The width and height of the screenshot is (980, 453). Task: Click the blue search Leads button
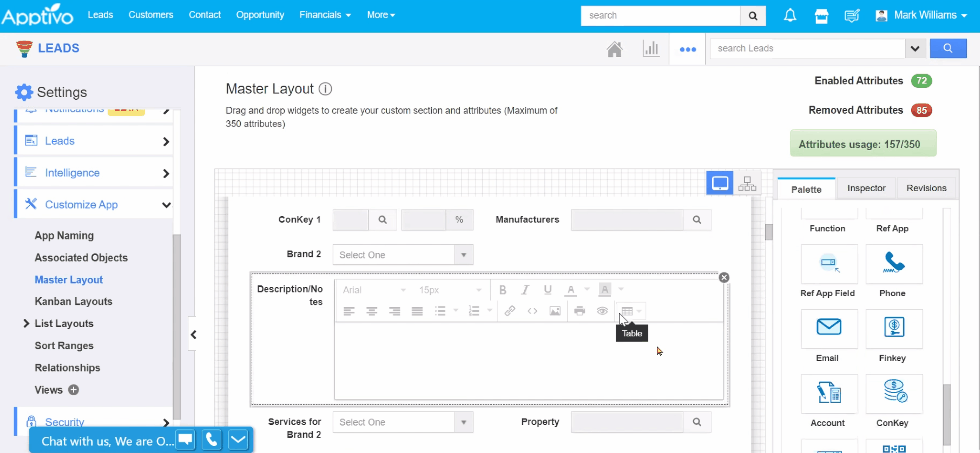coord(947,48)
